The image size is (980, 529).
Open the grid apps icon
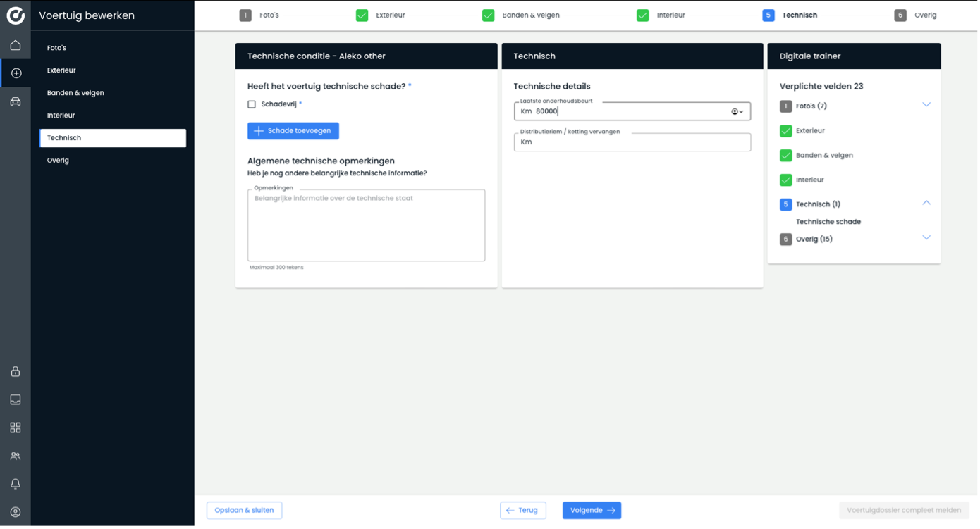[x=16, y=428]
